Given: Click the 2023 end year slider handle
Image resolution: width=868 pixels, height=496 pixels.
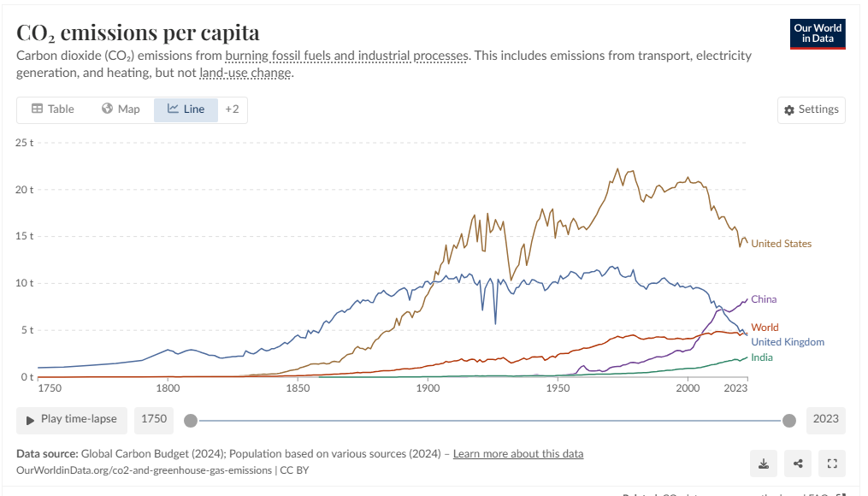Looking at the screenshot, I should [x=789, y=420].
